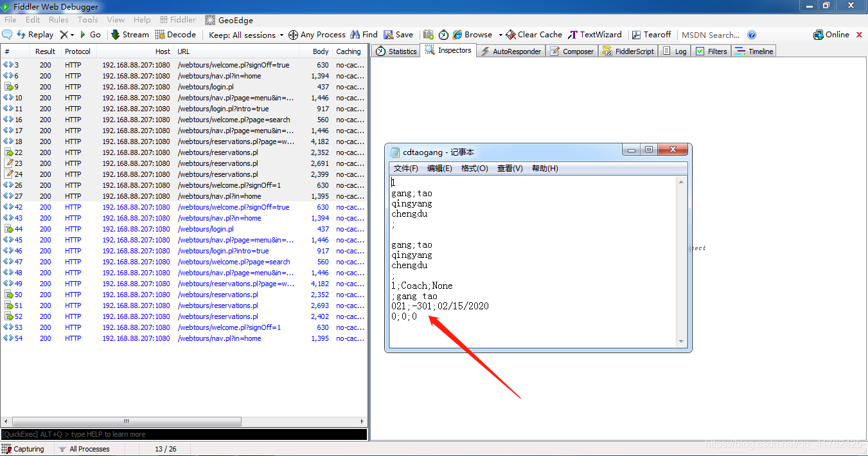Toggle Stream mode in toolbar
Image resolution: width=868 pixels, height=456 pixels.
coord(130,35)
